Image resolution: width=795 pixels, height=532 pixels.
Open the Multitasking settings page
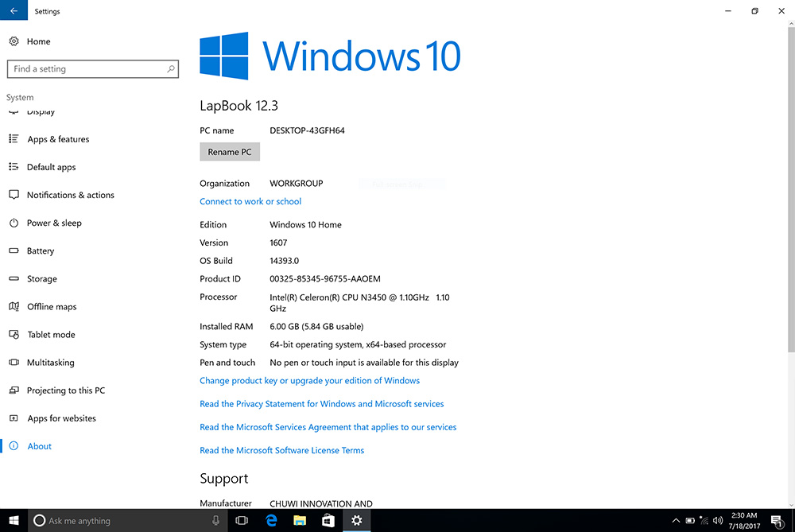[x=51, y=362]
